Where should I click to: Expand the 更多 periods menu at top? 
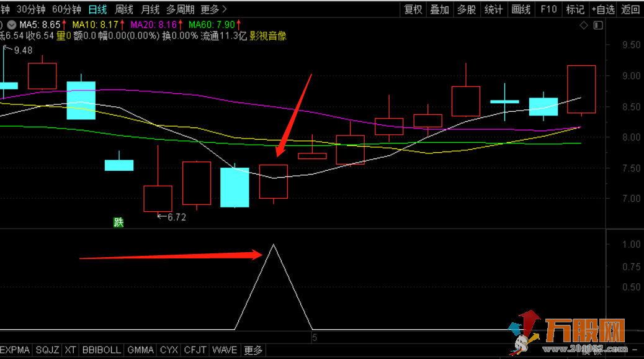pyautogui.click(x=213, y=9)
